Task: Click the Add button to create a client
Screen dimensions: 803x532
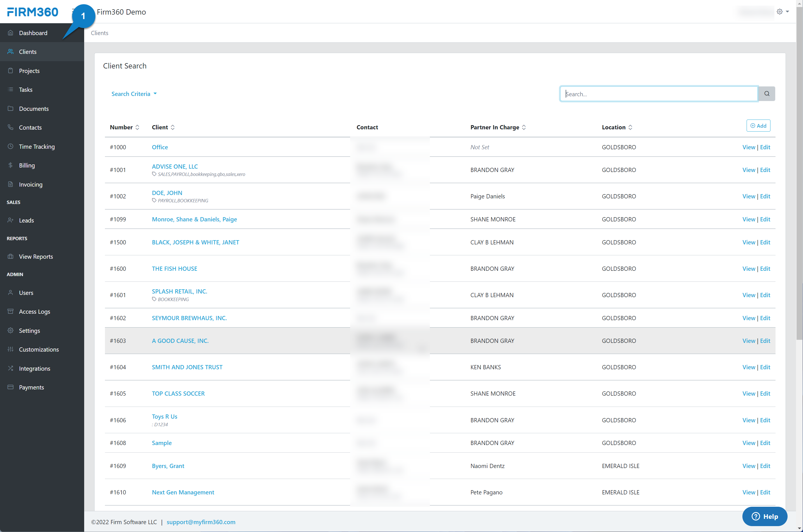Action: (758, 125)
